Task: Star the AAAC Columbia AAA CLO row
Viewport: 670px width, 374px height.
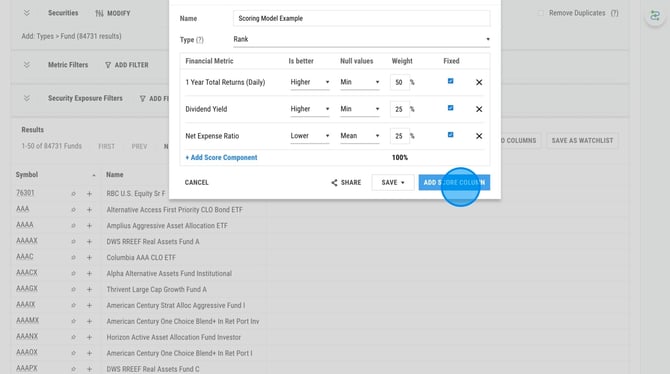Action: [x=73, y=257]
